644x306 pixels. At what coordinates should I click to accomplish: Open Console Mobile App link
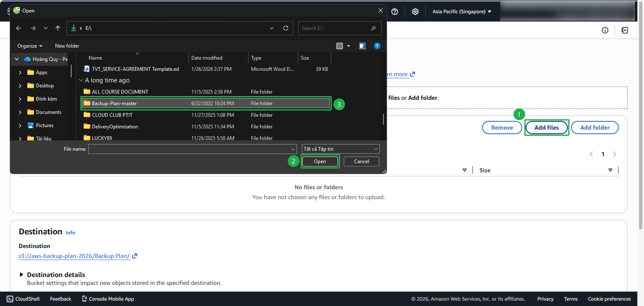(108, 299)
